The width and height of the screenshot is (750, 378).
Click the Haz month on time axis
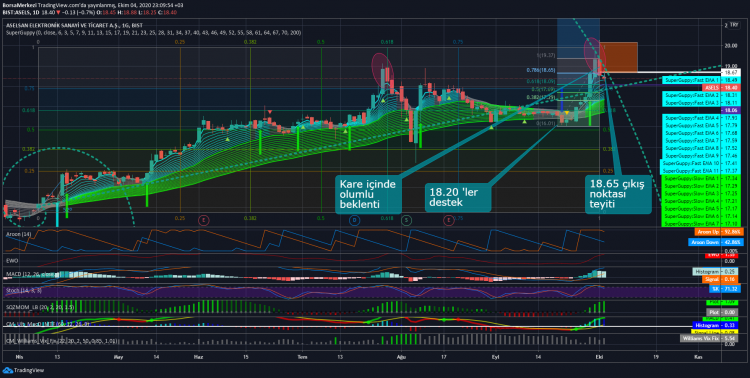199,357
